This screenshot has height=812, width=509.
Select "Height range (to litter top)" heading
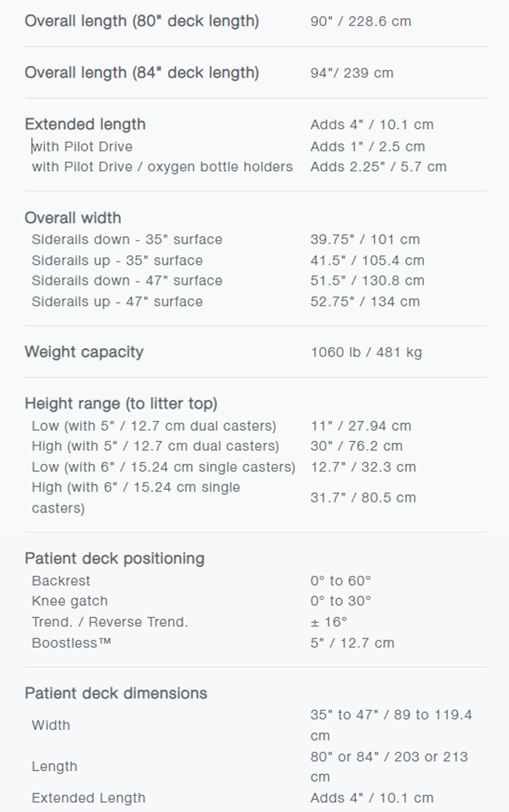(121, 403)
